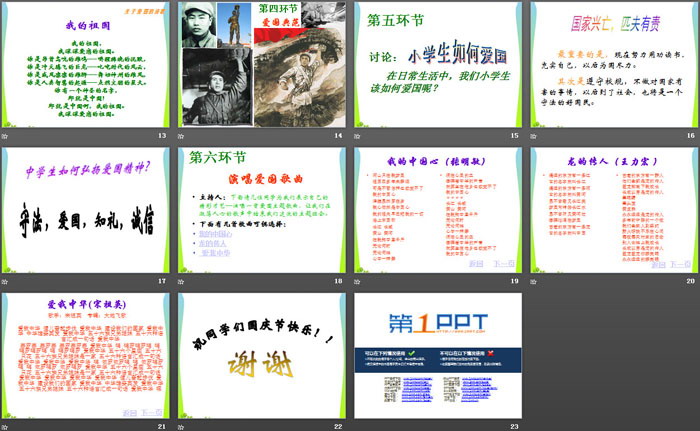The height and width of the screenshot is (431, 700).
Task: Click animation star icon under slide 21
Action: tap(4, 427)
